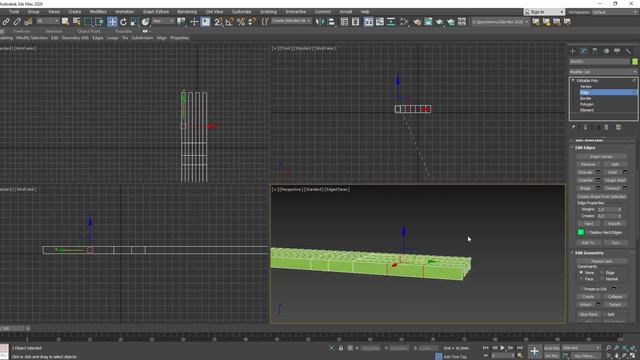Open the Align tool icon

(x=331, y=22)
